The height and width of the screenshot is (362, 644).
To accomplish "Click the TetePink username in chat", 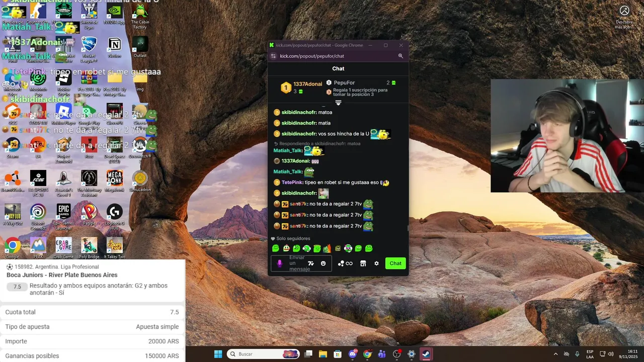I will pos(292,183).
